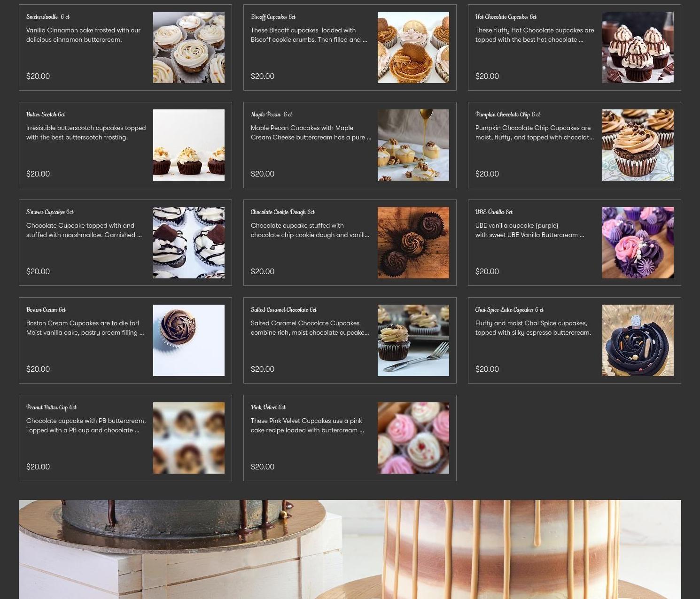Click the $20.00 price on Snickerdoodle
This screenshot has width=700, height=599.
click(x=38, y=76)
